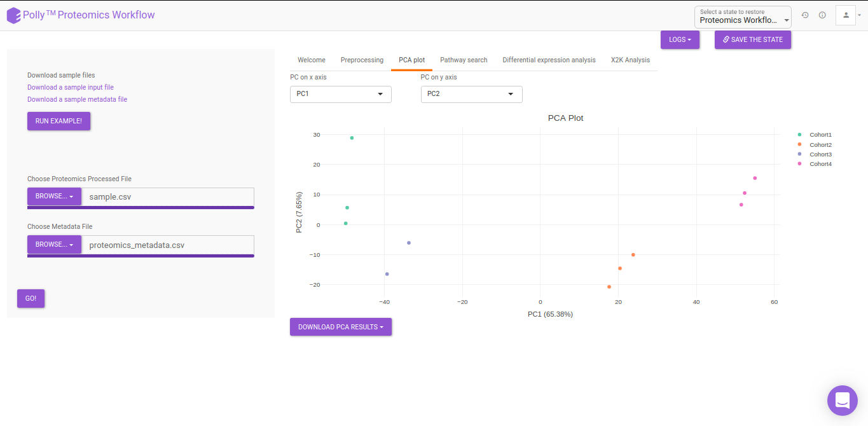Click the Save The State button
868x426 pixels.
(x=753, y=39)
